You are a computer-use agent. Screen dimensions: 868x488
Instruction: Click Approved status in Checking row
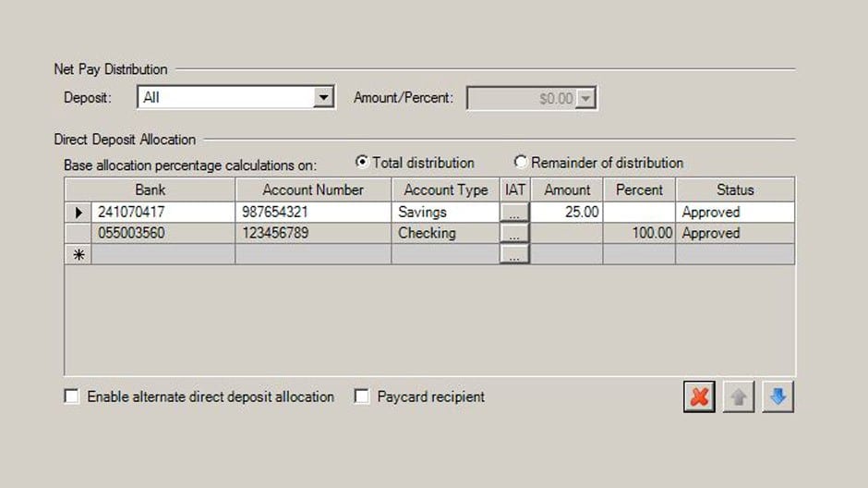click(735, 233)
